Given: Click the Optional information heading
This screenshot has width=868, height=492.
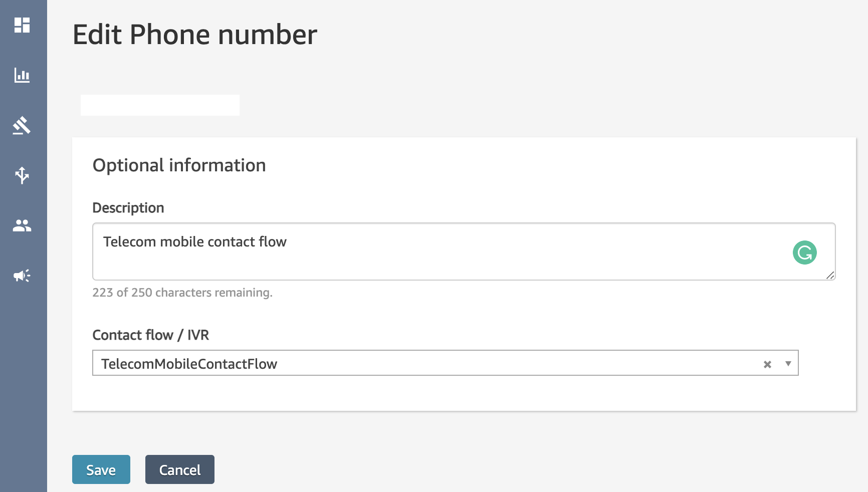Looking at the screenshot, I should [179, 165].
